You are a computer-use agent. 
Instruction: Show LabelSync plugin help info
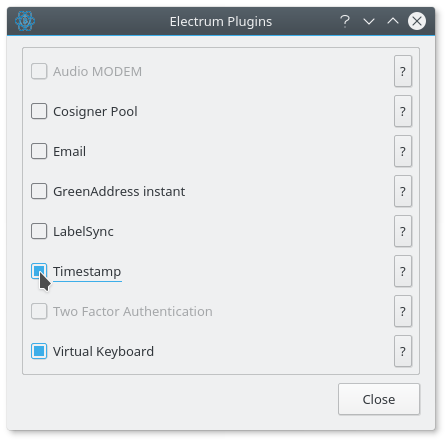(403, 231)
